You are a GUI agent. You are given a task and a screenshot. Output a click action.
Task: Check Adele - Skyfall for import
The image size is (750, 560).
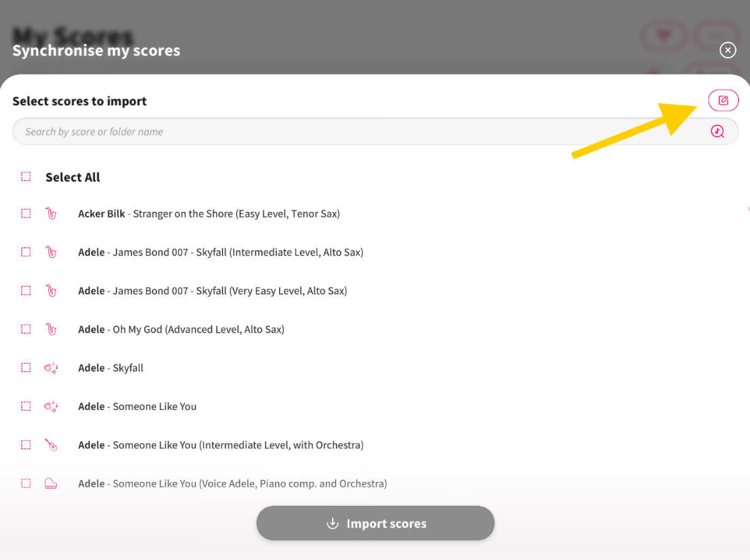[x=26, y=367]
